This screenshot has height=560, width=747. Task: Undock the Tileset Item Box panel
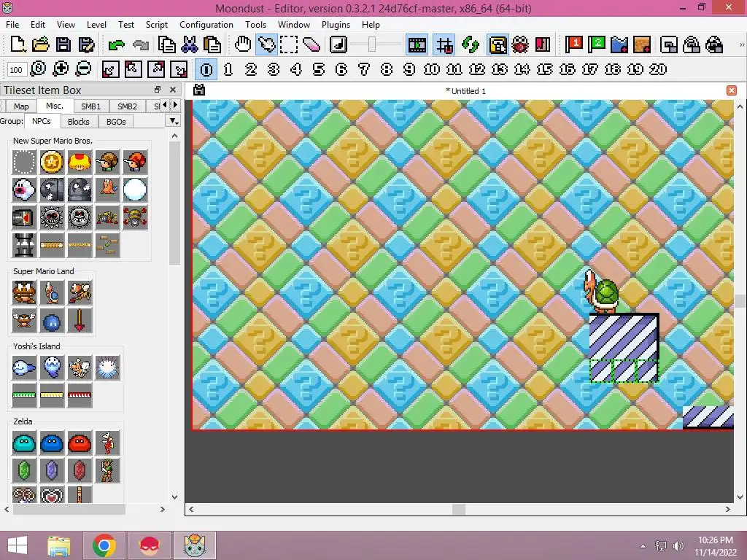tap(158, 90)
